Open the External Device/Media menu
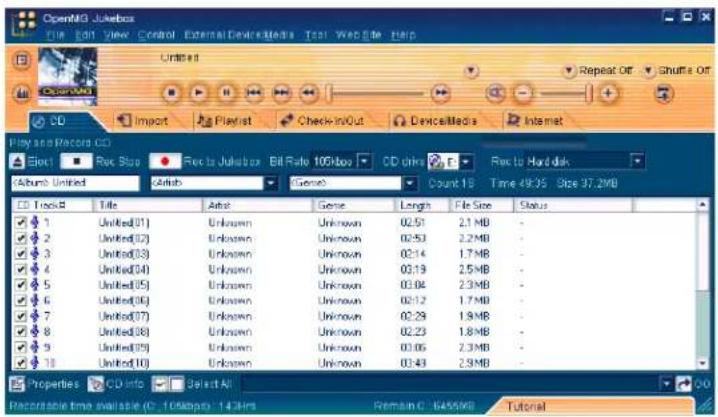This screenshot has width=718, height=417. click(239, 35)
